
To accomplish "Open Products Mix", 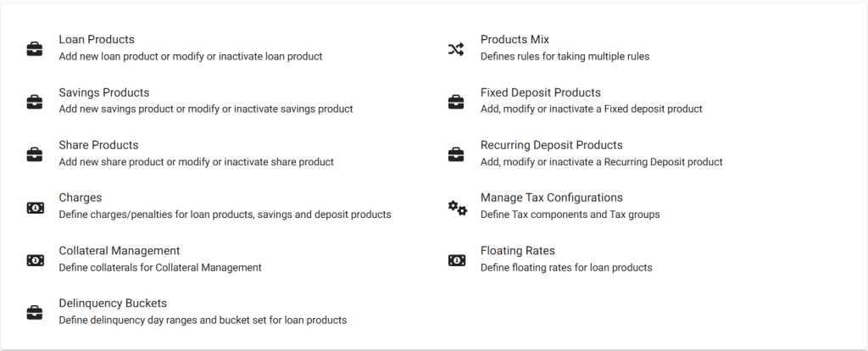I will (515, 39).
